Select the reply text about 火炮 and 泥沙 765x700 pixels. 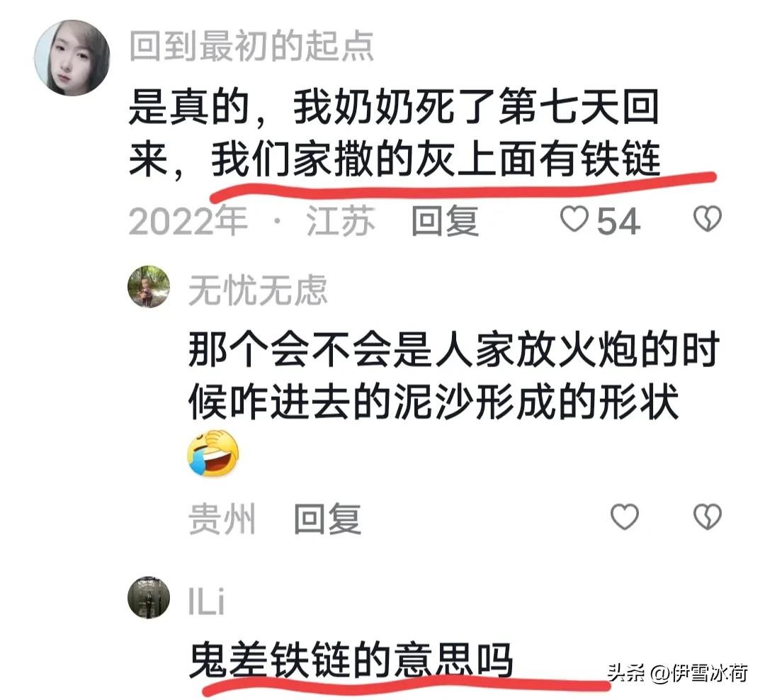[454, 375]
